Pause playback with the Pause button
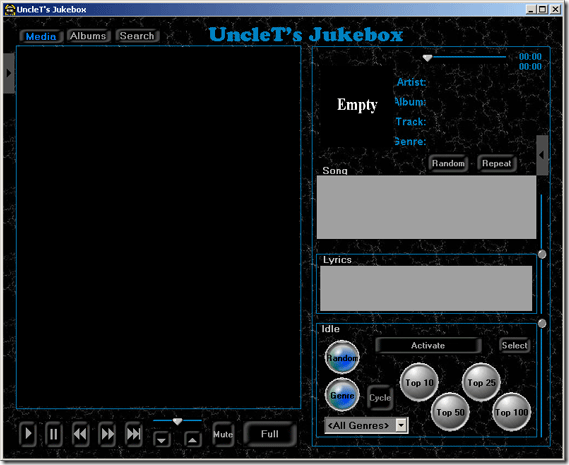Image resolution: width=569 pixels, height=465 pixels. 54,434
